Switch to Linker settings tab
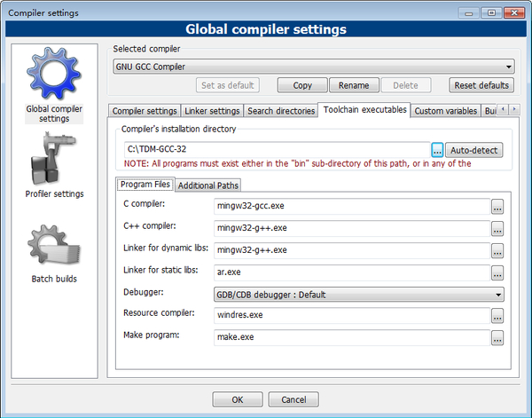 click(x=212, y=111)
